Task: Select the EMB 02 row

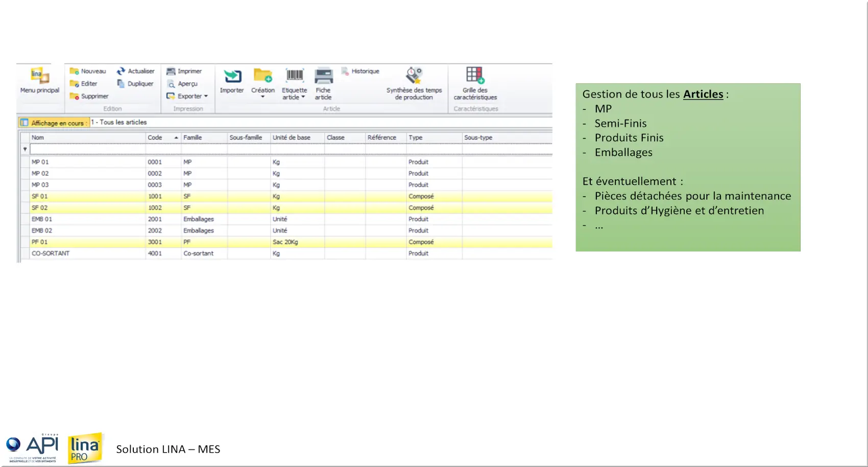Action: 286,230
